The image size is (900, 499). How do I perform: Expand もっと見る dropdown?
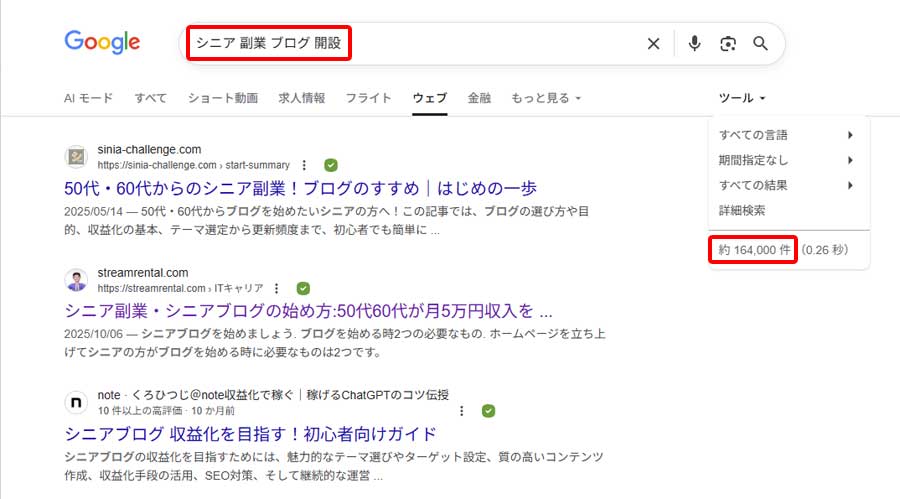tap(546, 98)
